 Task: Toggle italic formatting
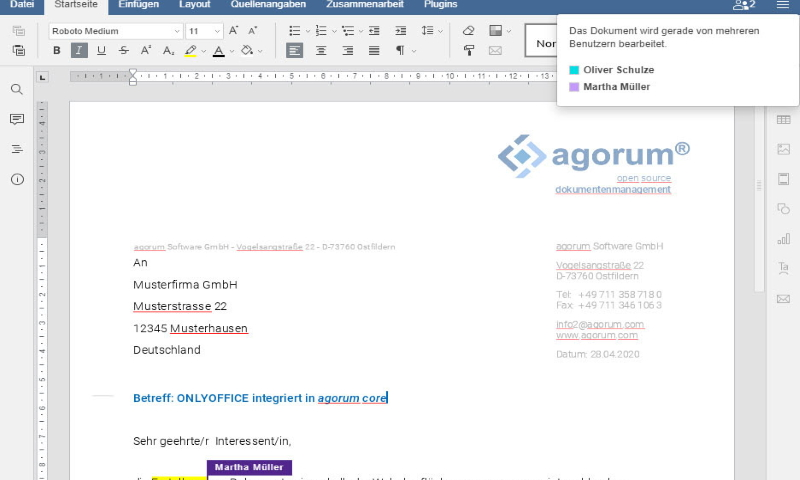pyautogui.click(x=79, y=50)
